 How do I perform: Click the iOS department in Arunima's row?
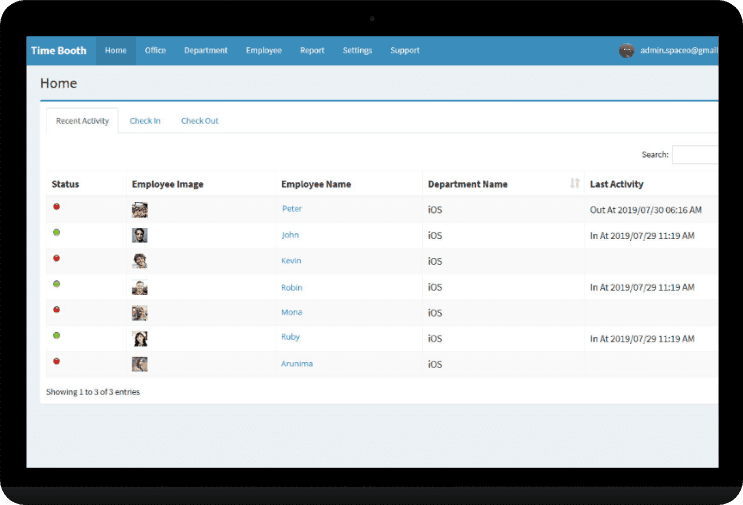(x=435, y=364)
